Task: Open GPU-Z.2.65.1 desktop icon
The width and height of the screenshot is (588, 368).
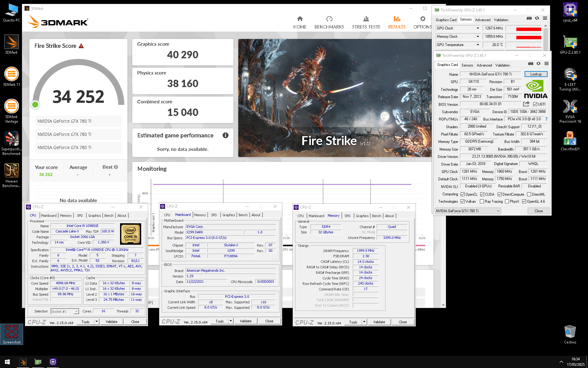Action: (570, 45)
